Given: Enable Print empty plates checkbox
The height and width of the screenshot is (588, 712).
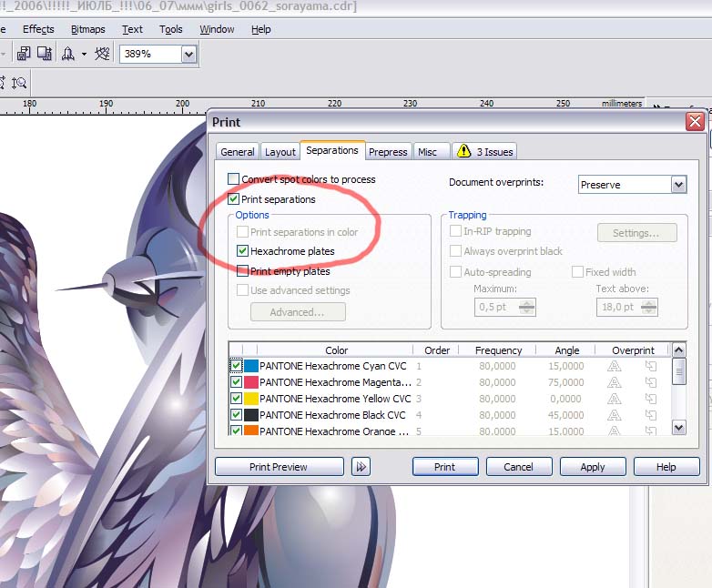Looking at the screenshot, I should (242, 270).
